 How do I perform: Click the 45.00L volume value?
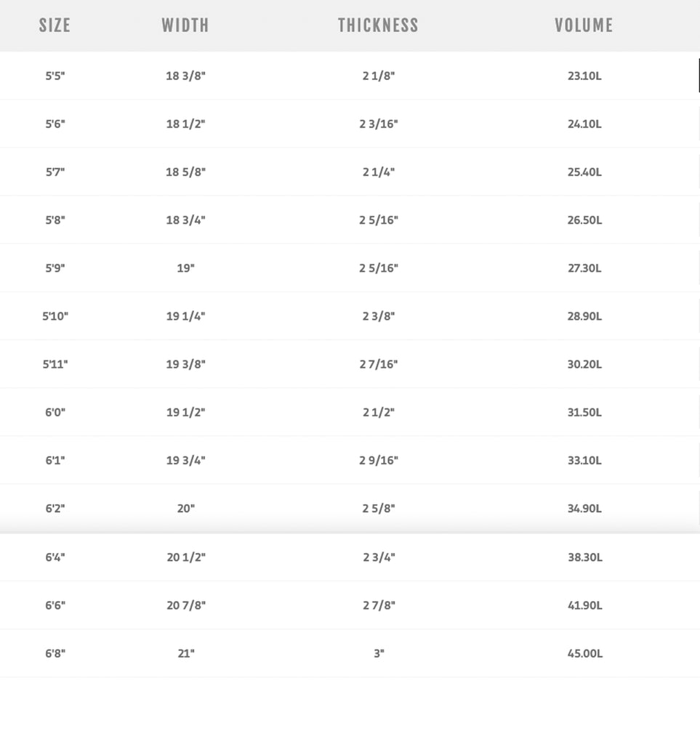pos(584,653)
